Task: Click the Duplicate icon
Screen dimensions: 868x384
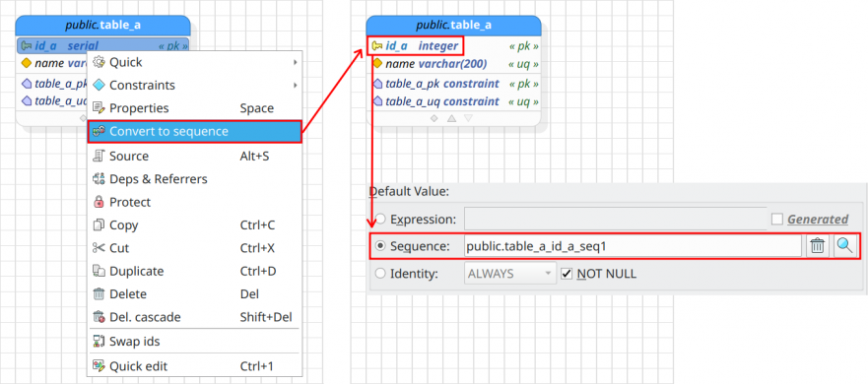Action: click(x=99, y=272)
